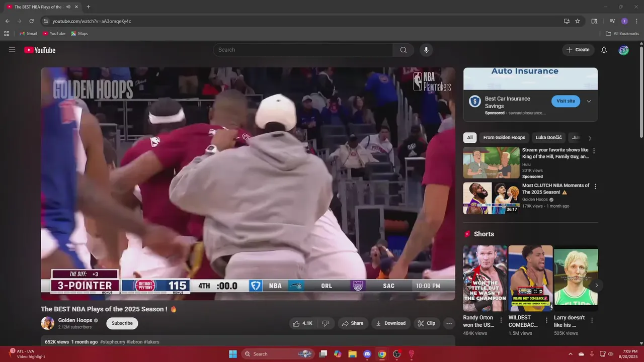Screen dimensions: 644x362
Task: Open the Chrome apps grid shortcut
Action: coord(7,34)
